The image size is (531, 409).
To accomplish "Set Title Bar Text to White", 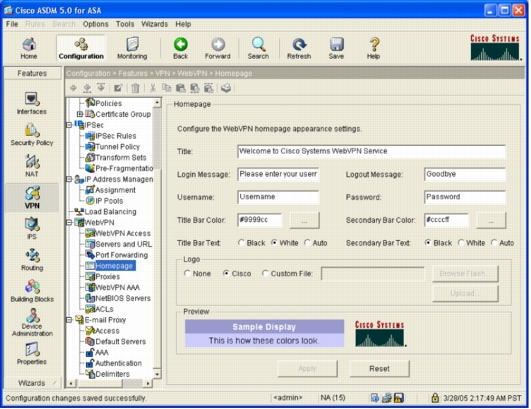I will coord(274,243).
